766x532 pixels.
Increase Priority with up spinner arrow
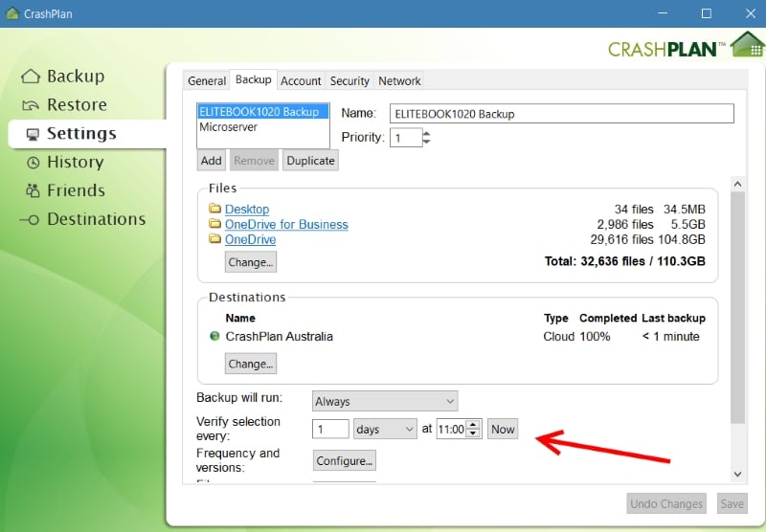[426, 133]
